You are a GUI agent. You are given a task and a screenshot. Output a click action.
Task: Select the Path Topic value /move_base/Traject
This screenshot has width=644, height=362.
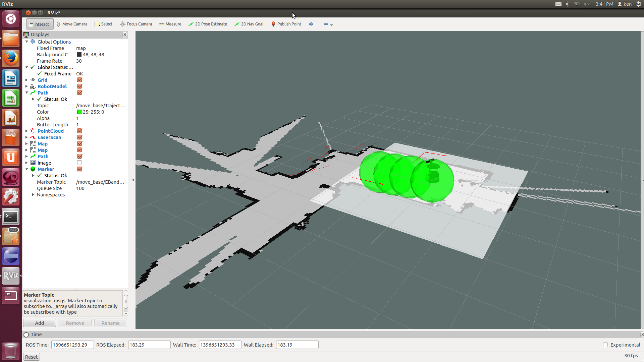100,106
